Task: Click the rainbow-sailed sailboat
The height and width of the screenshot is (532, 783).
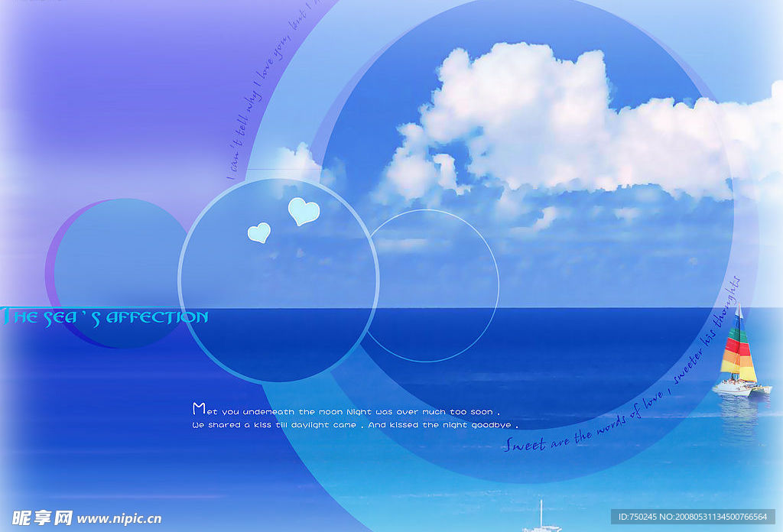Action: 740,352
